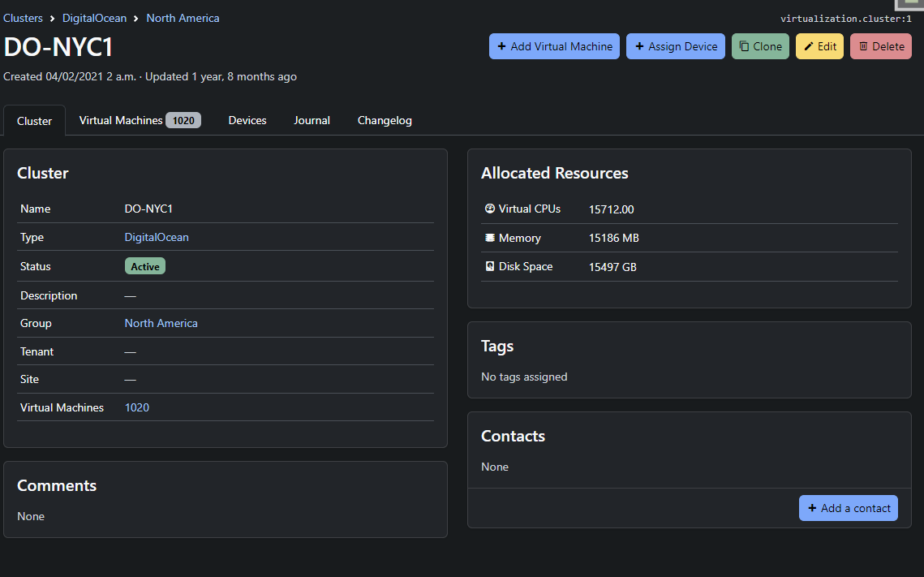The image size is (924, 577).
Task: Clone the DO-NYC1 cluster
Action: [x=760, y=46]
